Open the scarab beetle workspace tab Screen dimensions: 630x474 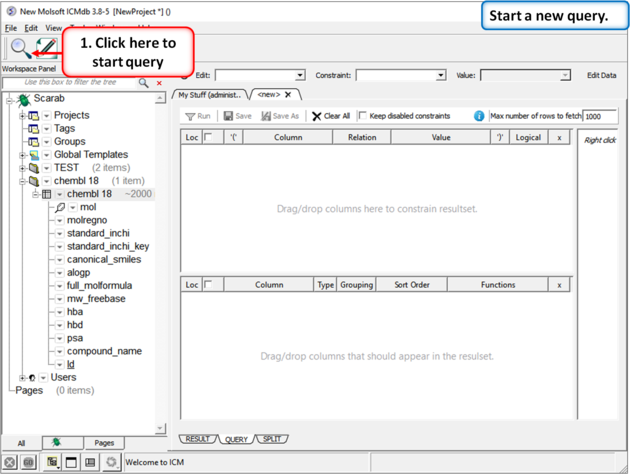point(57,442)
